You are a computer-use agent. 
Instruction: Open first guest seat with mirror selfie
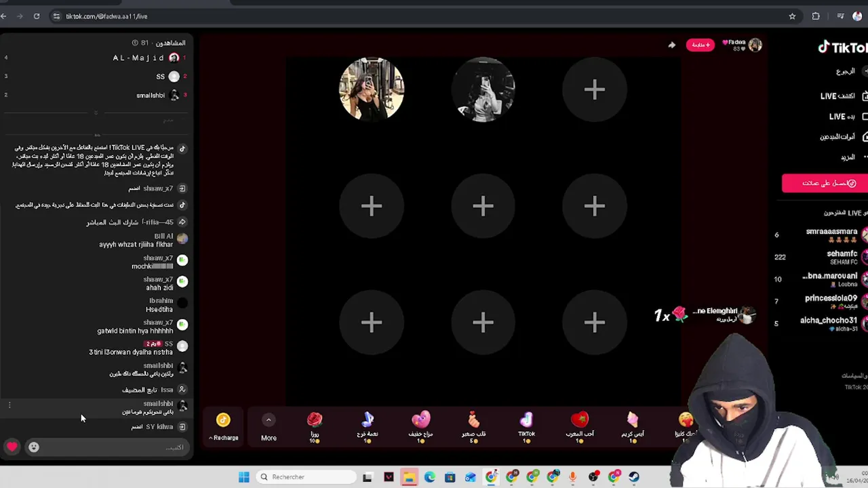point(372,89)
